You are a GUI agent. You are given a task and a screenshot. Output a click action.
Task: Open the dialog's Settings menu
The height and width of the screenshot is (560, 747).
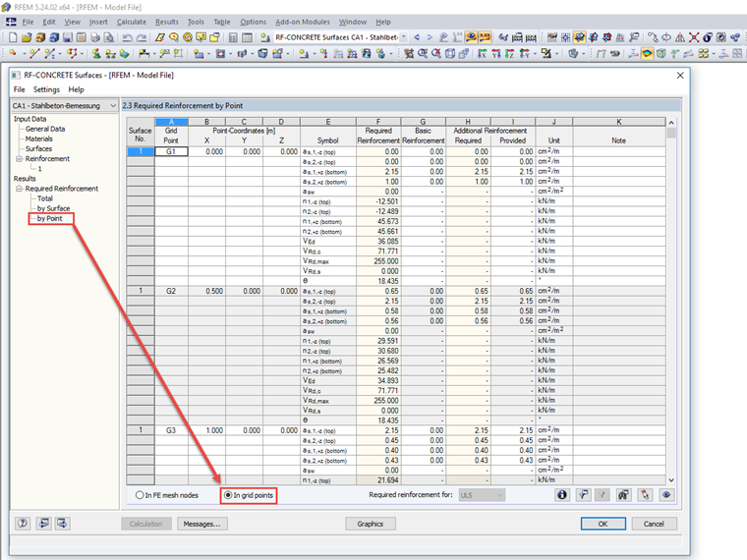[46, 89]
